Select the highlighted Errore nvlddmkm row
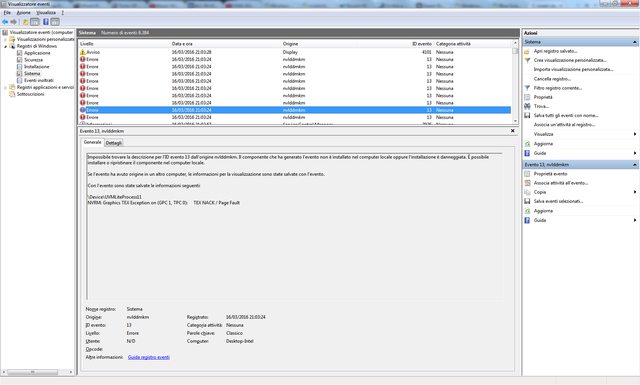Screen dimensions: 640x385 click(x=294, y=110)
